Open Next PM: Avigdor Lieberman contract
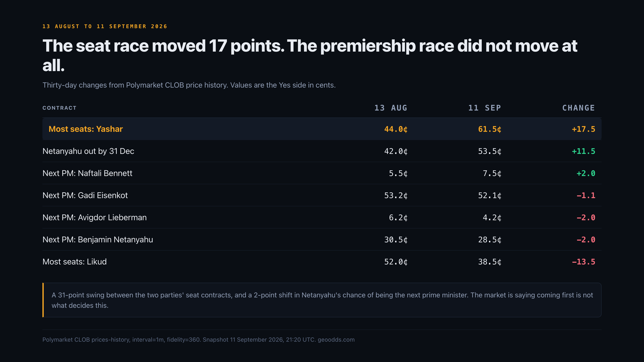Viewport: 644px width, 362px height. [x=94, y=217]
